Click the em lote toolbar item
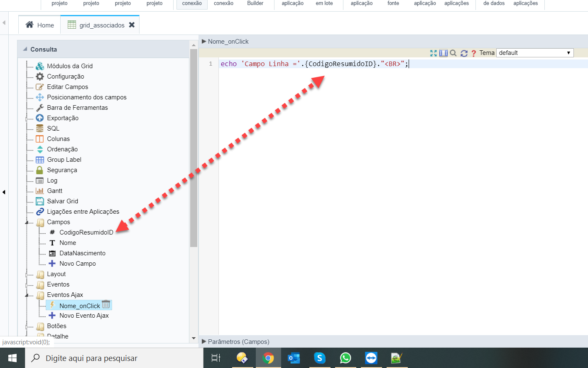This screenshot has height=368, width=588. [324, 3]
